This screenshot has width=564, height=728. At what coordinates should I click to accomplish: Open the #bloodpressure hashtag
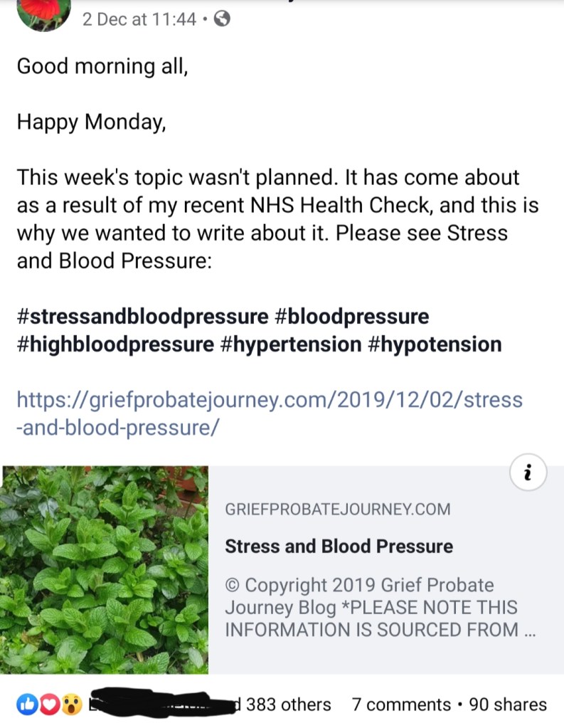click(x=353, y=316)
